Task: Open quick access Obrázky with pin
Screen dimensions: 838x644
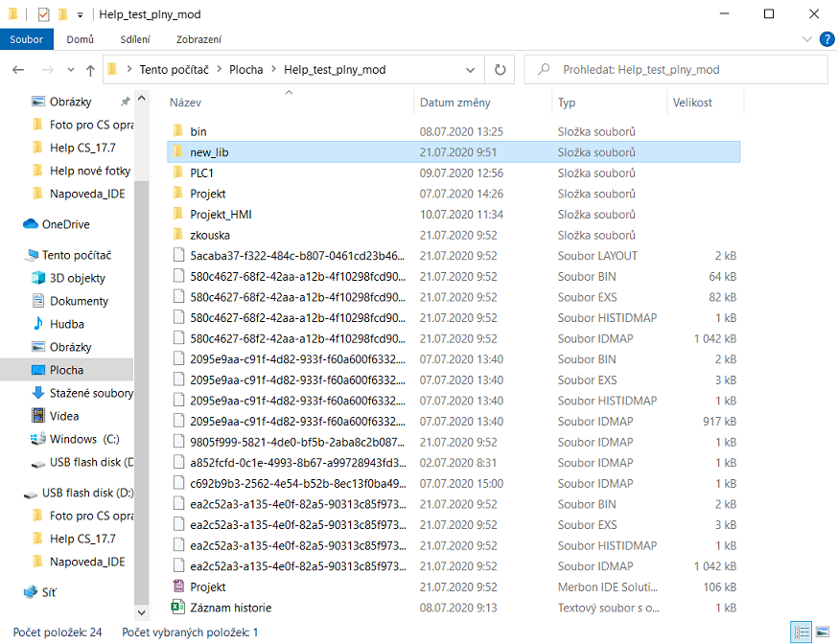Action: [71, 102]
